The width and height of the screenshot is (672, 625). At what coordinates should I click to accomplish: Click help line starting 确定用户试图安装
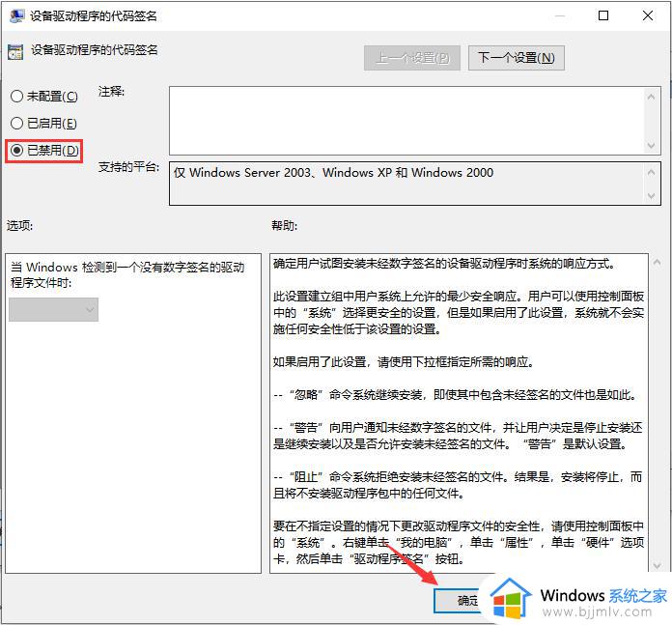tap(444, 264)
